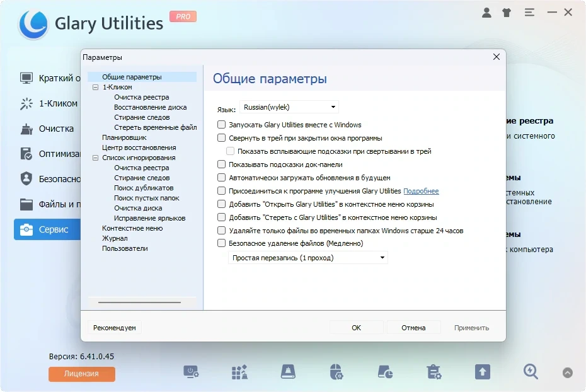Screen dimensions: 586x392
Task: Select Очистка диска in the tree
Action: 138,208
